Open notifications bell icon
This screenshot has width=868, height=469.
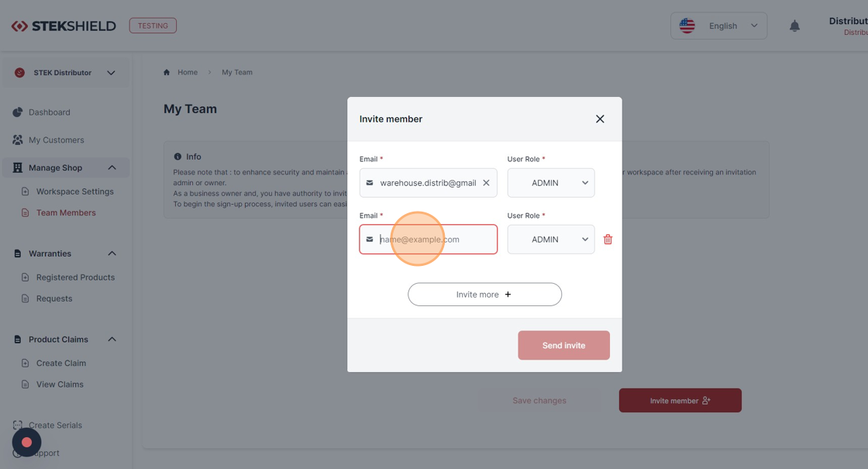tap(794, 26)
